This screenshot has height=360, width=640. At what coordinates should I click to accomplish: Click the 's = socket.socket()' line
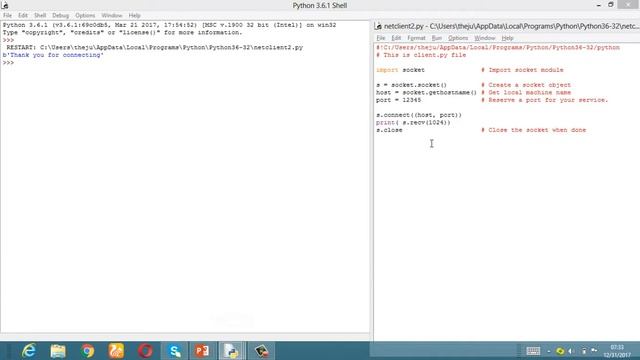click(x=411, y=85)
